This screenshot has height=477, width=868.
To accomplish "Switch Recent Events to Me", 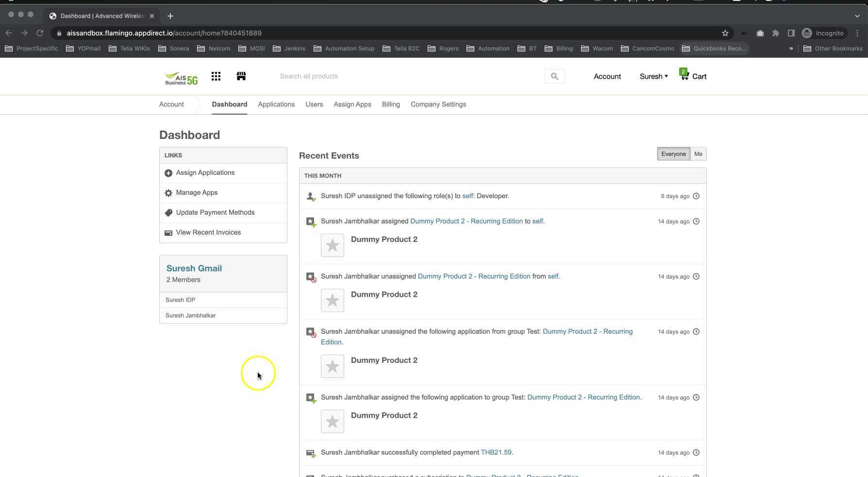I will [x=698, y=154].
